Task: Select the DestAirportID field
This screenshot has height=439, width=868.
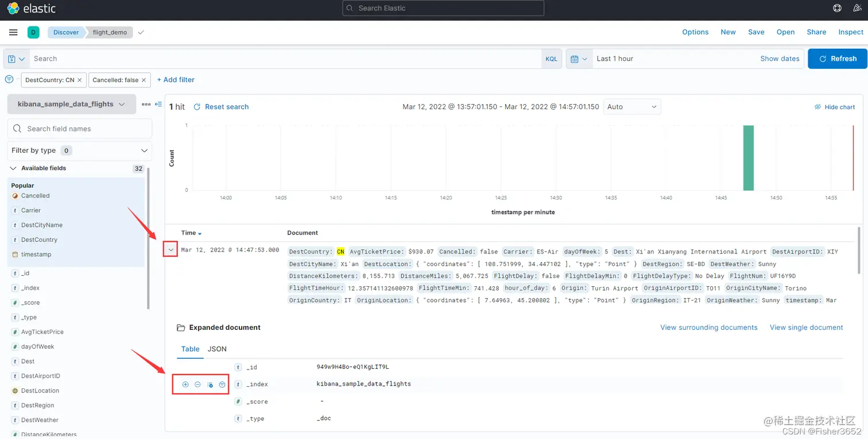Action: tap(40, 376)
